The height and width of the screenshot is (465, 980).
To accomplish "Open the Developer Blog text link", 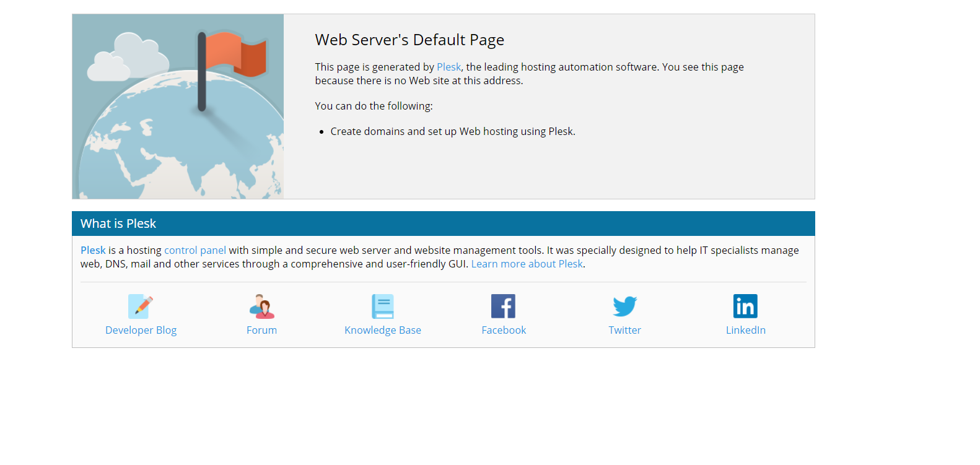I will (x=141, y=330).
